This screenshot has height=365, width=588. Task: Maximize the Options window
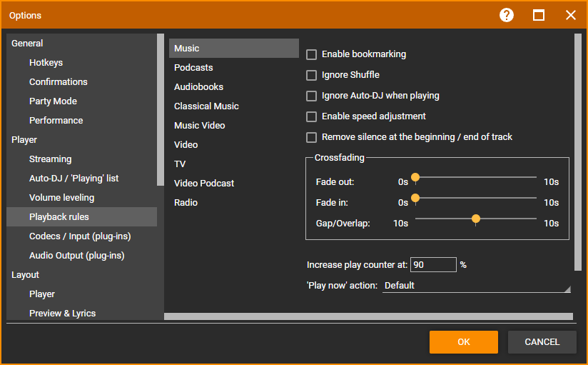click(539, 16)
